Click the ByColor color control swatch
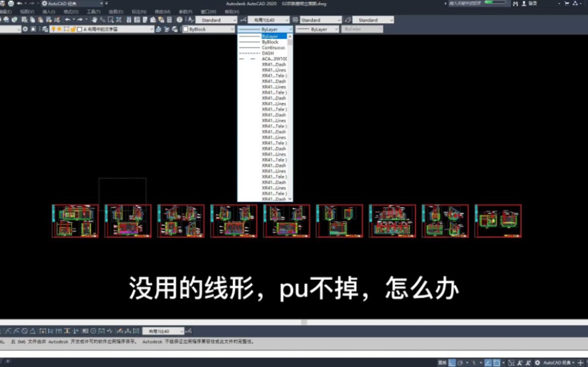 [360, 29]
